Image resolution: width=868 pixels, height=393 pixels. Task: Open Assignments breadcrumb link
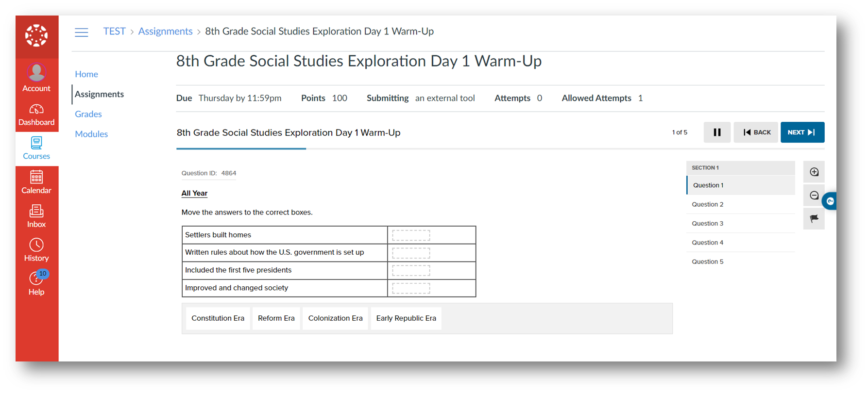pyautogui.click(x=166, y=32)
